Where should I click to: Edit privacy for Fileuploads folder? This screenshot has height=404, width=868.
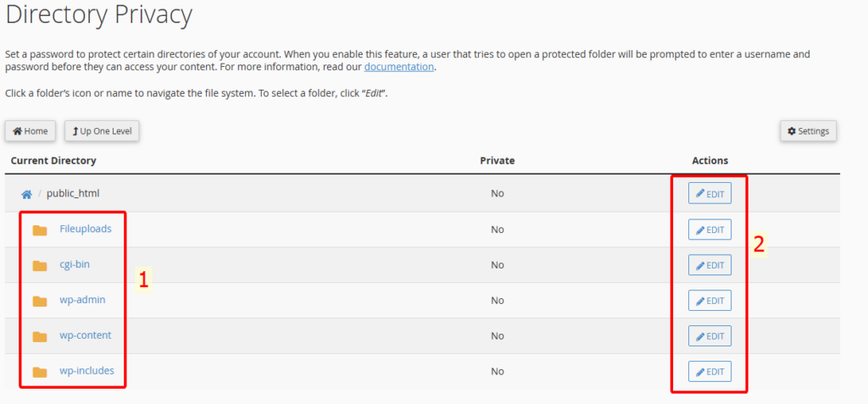(x=709, y=230)
